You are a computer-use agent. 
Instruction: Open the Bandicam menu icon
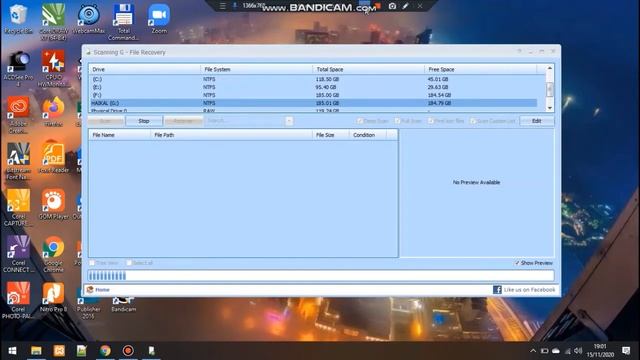coord(223,6)
